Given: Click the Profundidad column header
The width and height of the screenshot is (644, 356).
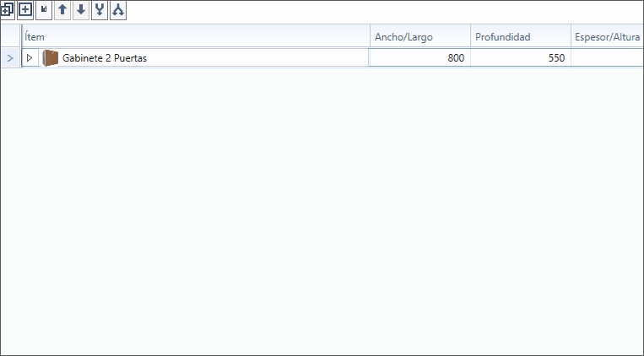Looking at the screenshot, I should tap(521, 36).
